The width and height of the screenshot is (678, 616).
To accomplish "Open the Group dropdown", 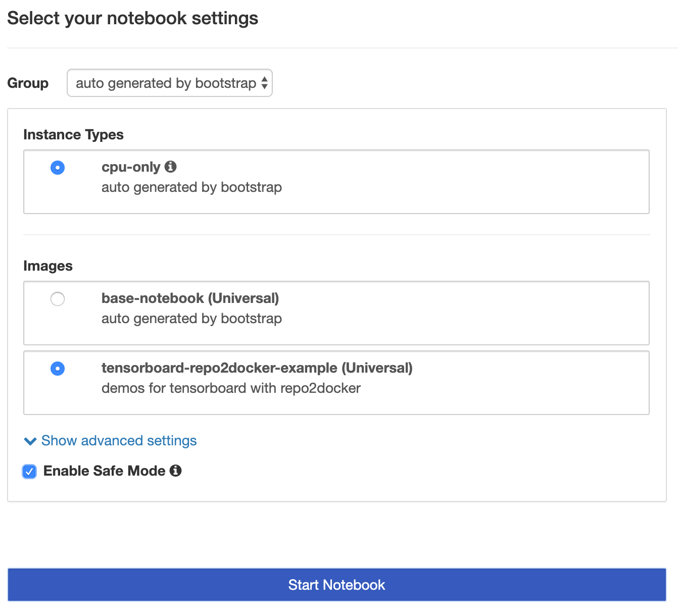I will pos(170,83).
